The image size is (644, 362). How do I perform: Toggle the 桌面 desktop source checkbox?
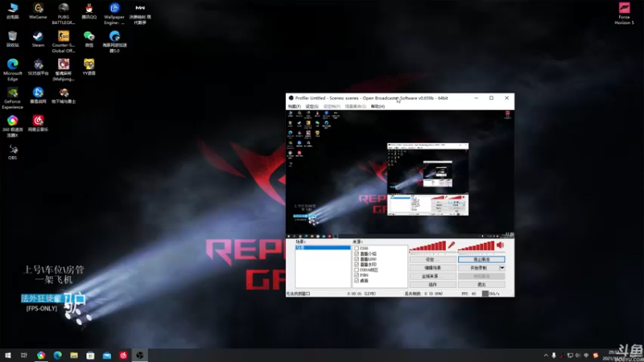tap(357, 281)
